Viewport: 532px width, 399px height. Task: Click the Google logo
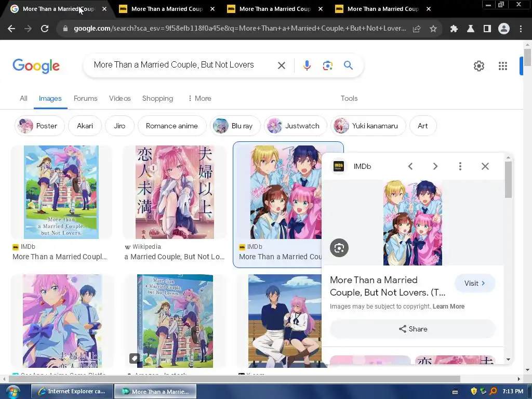(x=36, y=66)
